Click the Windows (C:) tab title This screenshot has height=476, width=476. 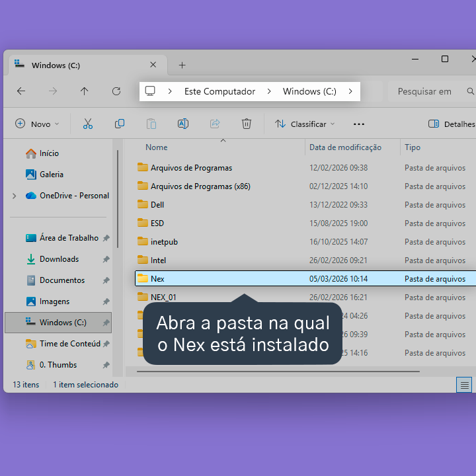click(x=56, y=65)
